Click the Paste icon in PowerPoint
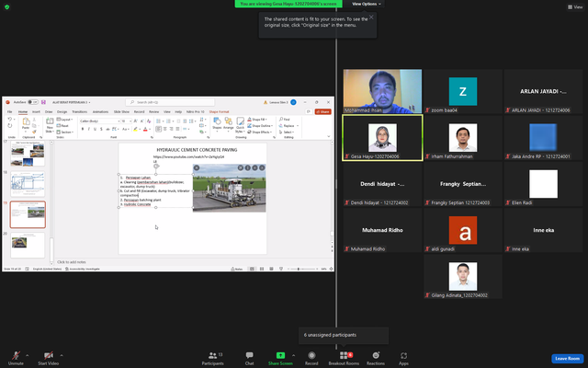 pyautogui.click(x=26, y=121)
